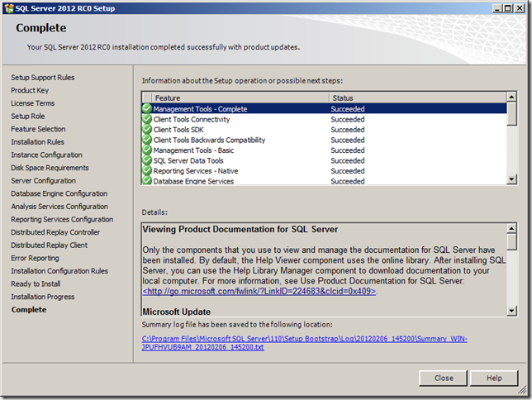Close window using title bar X button
Image resolution: width=532 pixels, height=400 pixels.
tap(520, 8)
